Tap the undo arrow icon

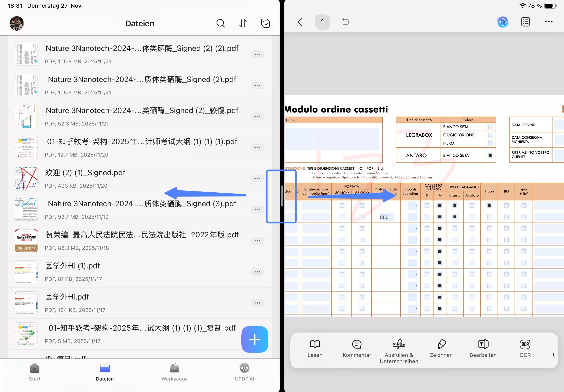pos(345,22)
